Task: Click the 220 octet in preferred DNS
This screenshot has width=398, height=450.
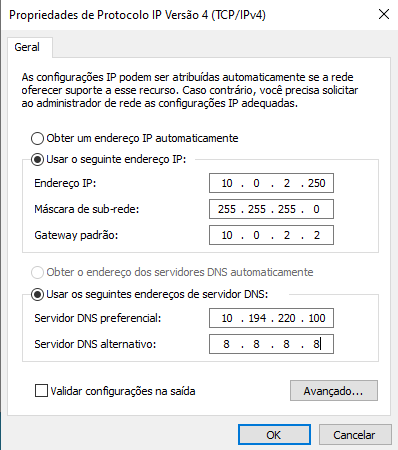Action: pos(287,318)
